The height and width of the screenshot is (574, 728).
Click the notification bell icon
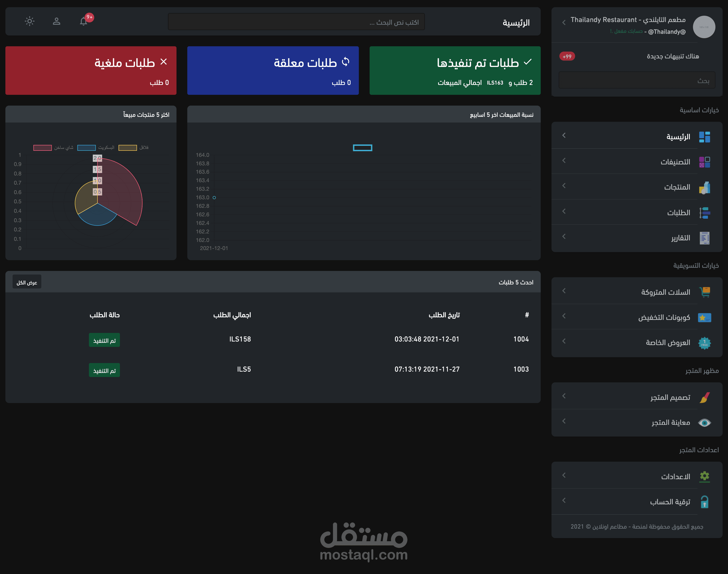pos(83,22)
